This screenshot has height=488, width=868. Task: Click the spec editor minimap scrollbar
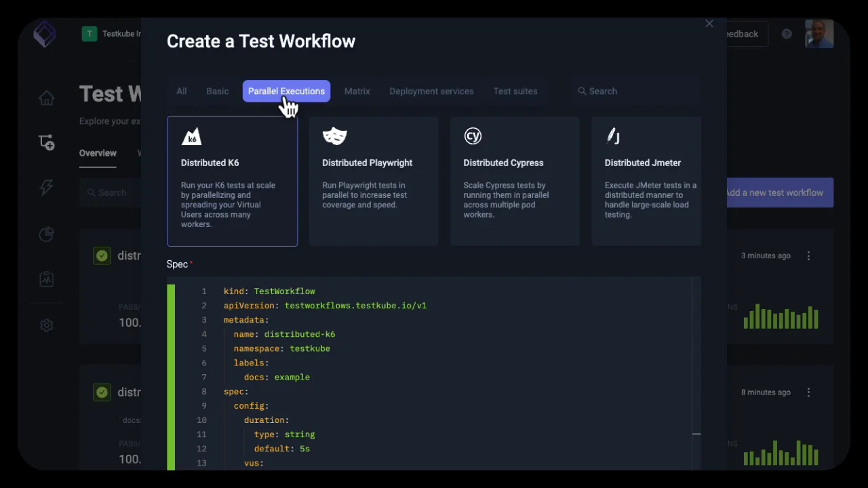click(x=696, y=373)
